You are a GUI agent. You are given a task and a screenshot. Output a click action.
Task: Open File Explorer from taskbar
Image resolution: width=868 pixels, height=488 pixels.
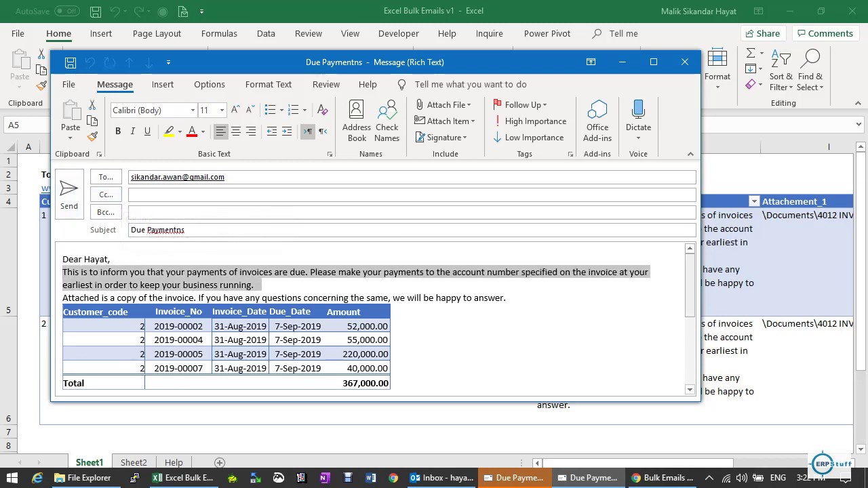point(82,478)
